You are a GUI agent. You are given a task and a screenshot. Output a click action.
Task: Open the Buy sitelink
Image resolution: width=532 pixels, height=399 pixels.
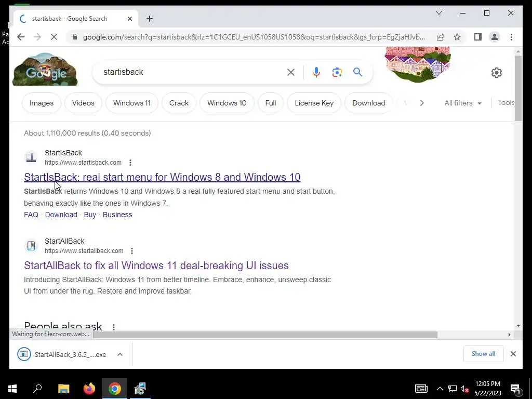(90, 215)
